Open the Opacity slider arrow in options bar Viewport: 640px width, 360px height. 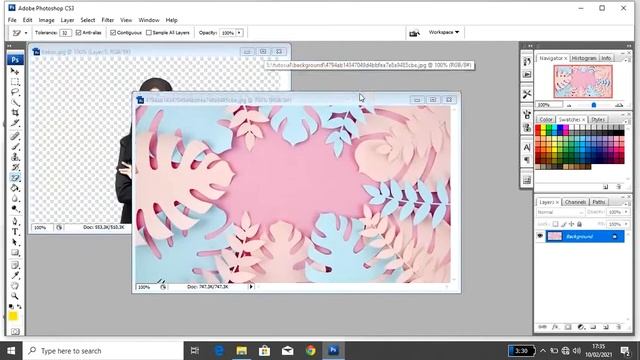[239, 33]
